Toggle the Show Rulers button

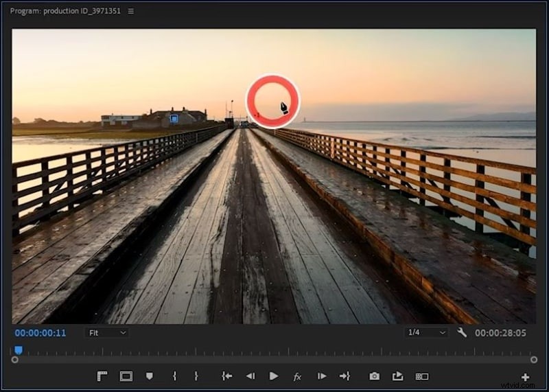[x=102, y=376]
